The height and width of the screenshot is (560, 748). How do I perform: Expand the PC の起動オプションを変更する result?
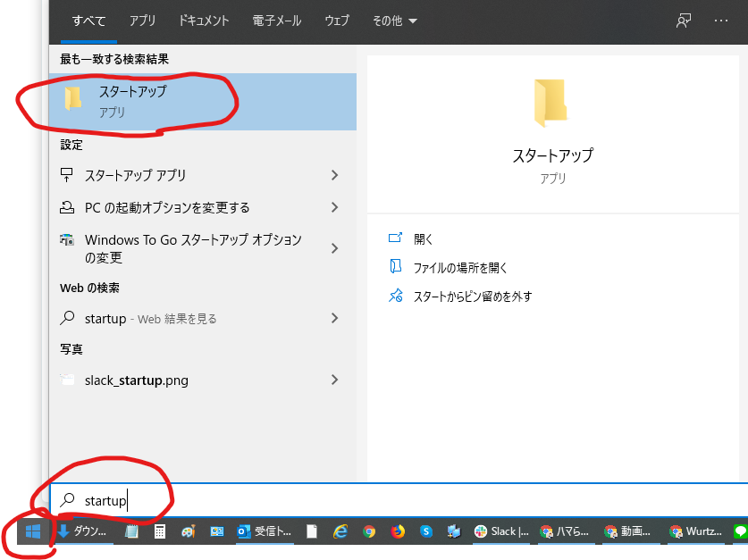[x=334, y=207]
